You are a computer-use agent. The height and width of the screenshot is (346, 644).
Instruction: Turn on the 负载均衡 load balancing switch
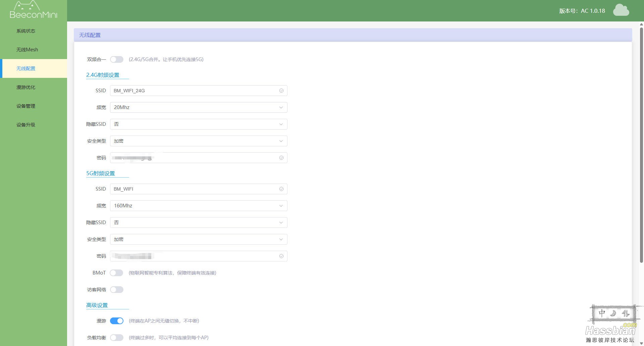pos(117,338)
